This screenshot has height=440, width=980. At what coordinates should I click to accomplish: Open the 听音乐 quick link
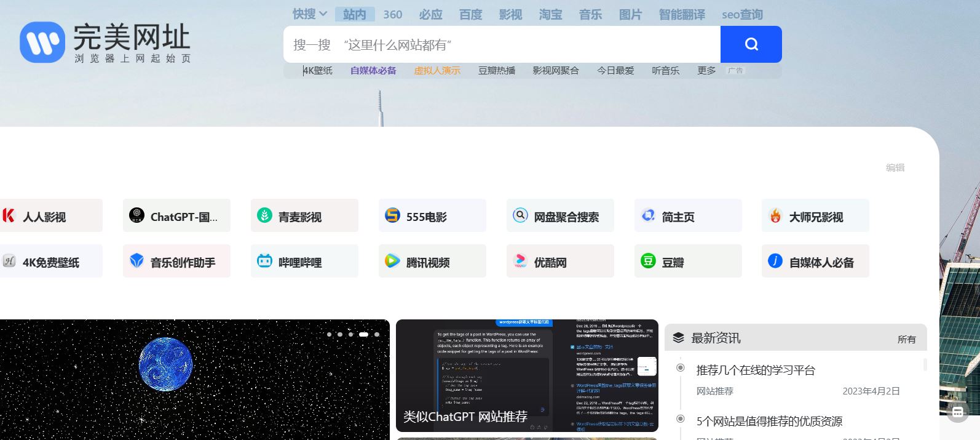click(x=665, y=71)
